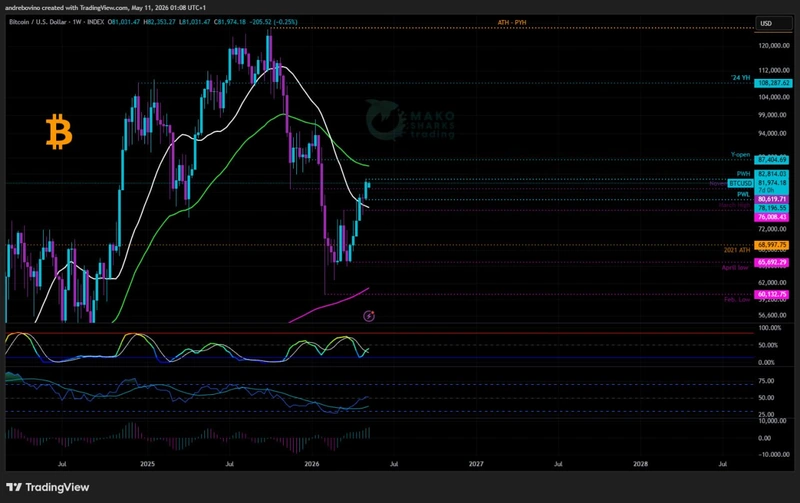The height and width of the screenshot is (503, 800).
Task: Click the '24 YH line label
Action: [x=740, y=78]
